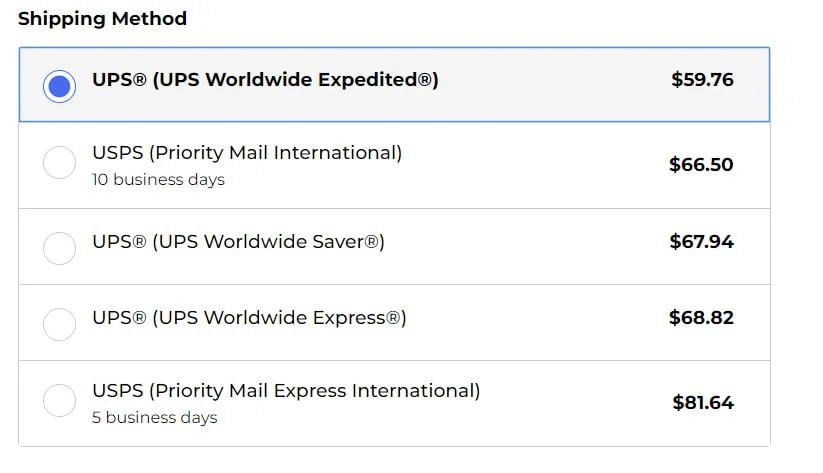The height and width of the screenshot is (473, 823).
Task: Select the UPS Worldwide Expedited radio button
Action: point(60,85)
